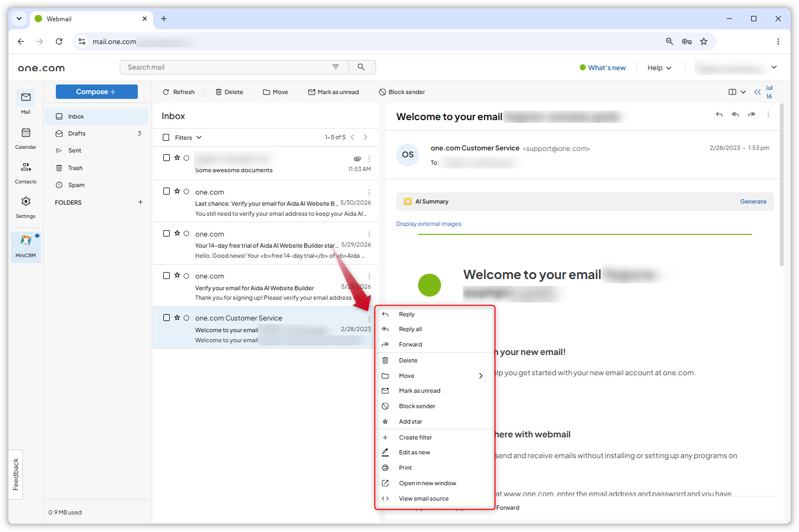
Task: Reply all using the message header icon
Action: 735,114
